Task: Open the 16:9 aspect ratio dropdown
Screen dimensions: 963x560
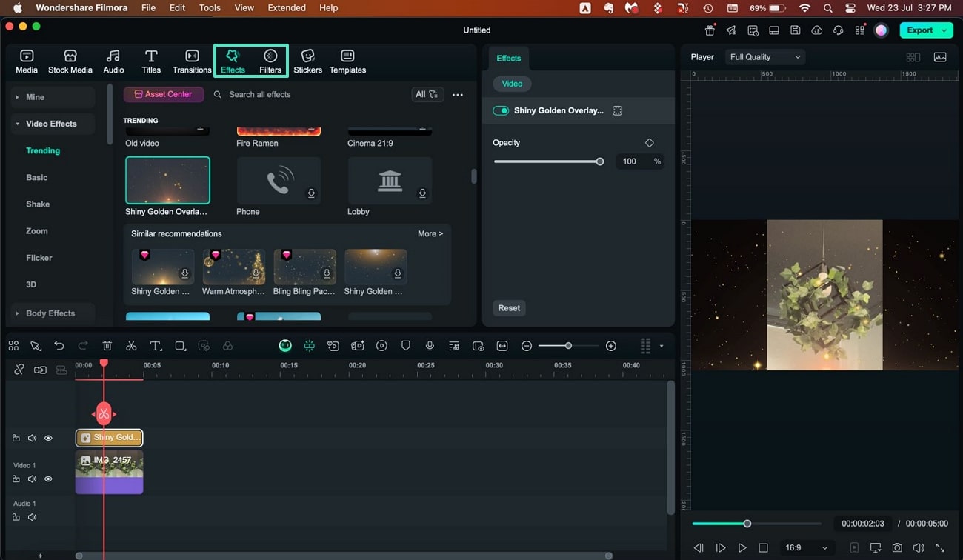Action: coord(807,548)
